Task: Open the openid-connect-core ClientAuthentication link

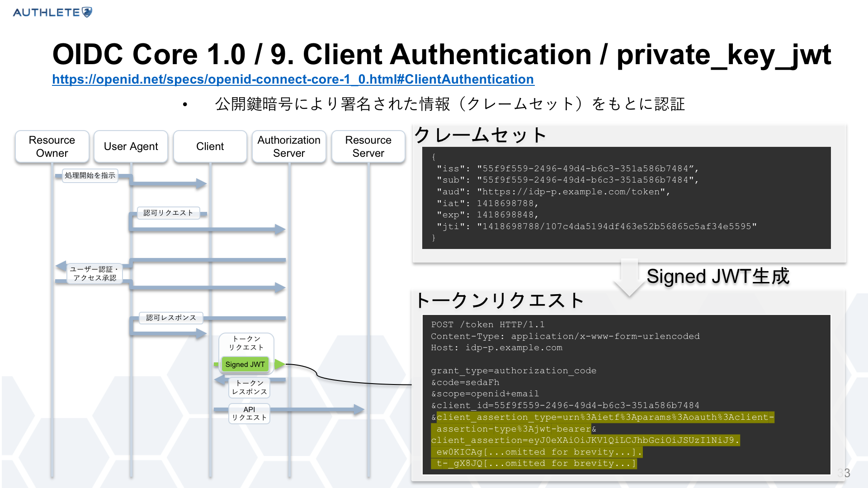Action: 293,80
